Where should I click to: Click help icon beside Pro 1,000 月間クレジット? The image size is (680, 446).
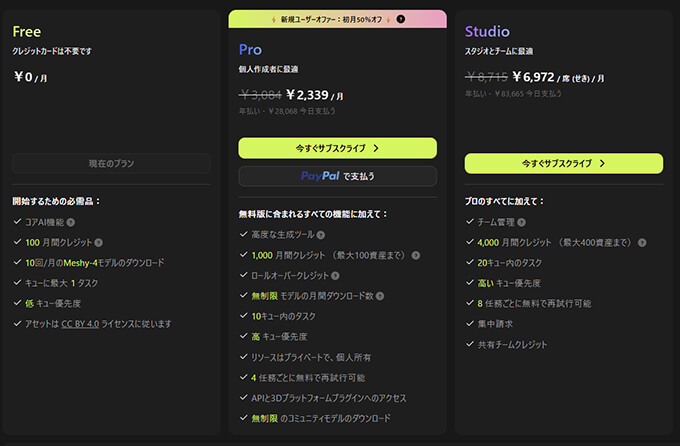(x=415, y=255)
